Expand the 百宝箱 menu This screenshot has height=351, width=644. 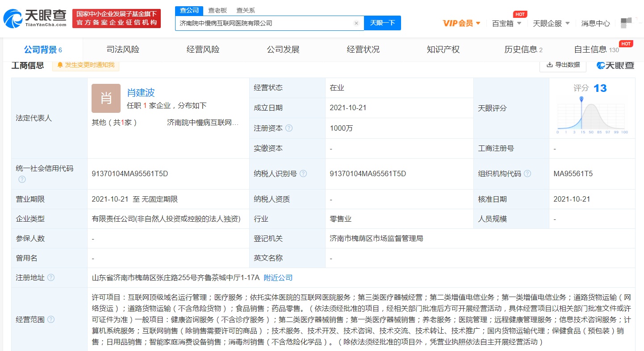506,23
